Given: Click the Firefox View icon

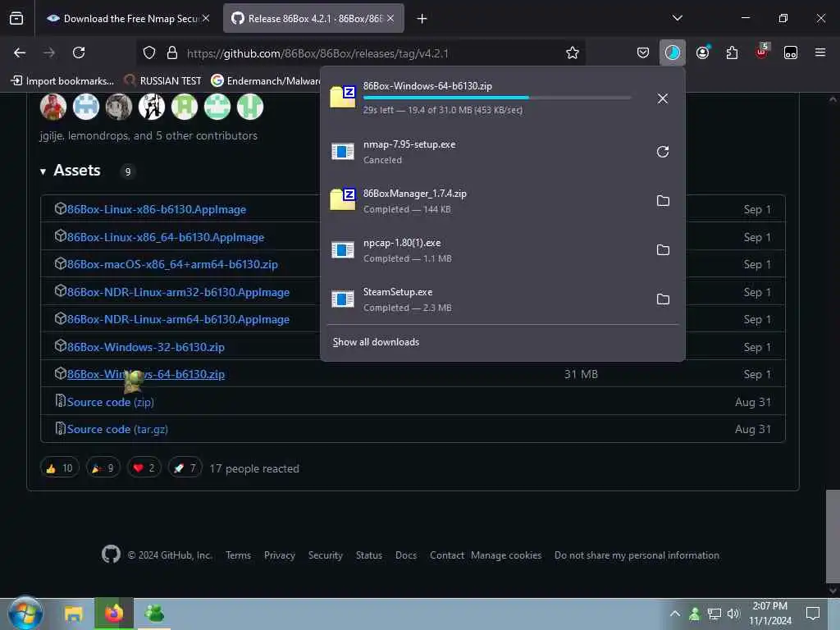Looking at the screenshot, I should tap(16, 19).
